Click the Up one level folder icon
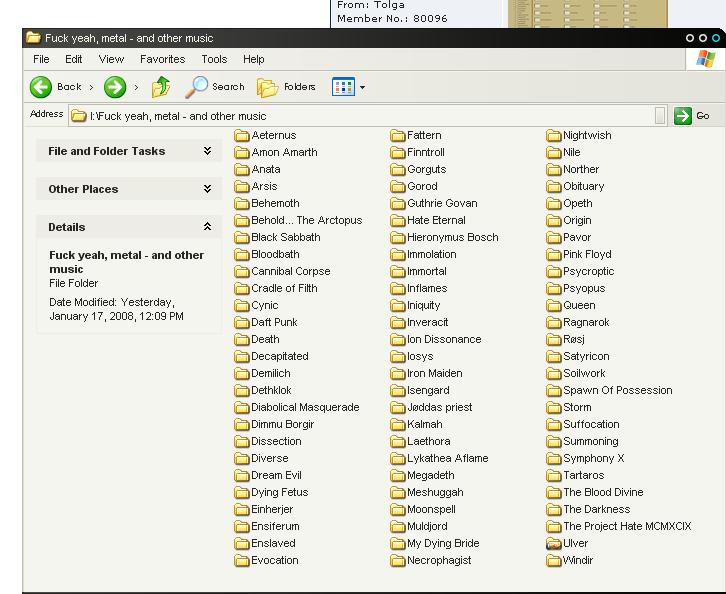Image resolution: width=726 pixels, height=594 pixels. [x=161, y=87]
